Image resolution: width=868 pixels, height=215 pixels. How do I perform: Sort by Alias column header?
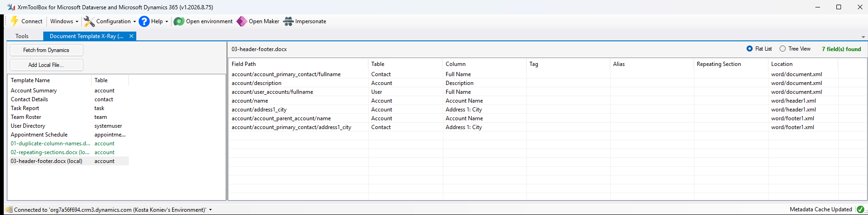pos(652,64)
